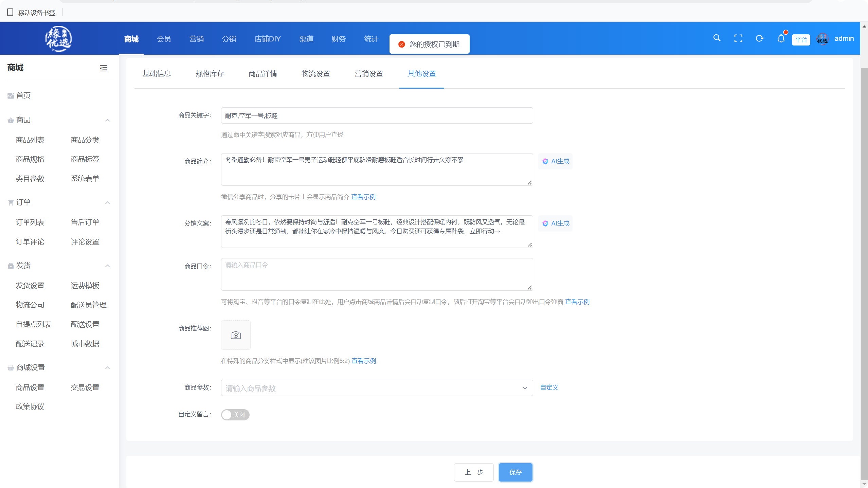Click into the 商品口令 text area

(x=377, y=274)
